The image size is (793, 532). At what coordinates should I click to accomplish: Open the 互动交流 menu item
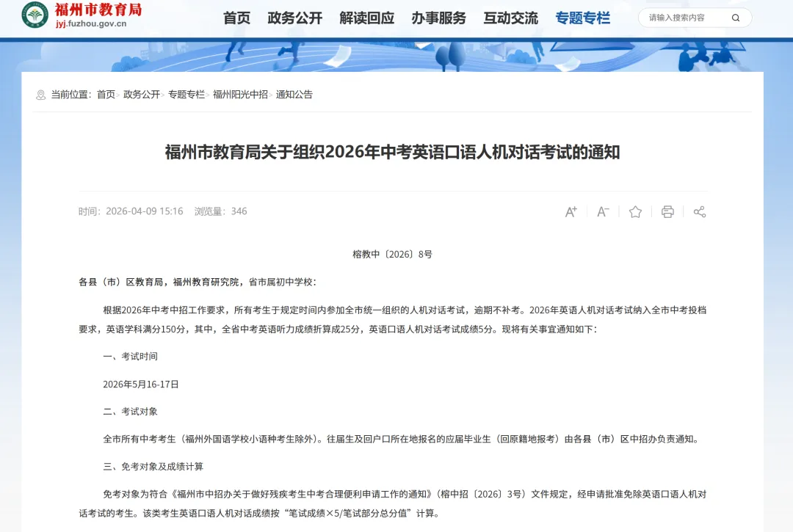[510, 18]
